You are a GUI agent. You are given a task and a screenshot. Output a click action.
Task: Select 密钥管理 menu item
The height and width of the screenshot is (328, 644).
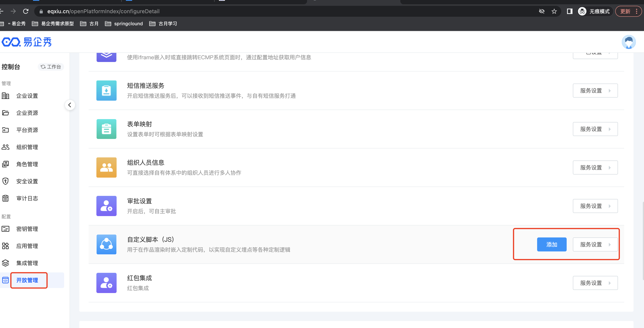coord(27,229)
